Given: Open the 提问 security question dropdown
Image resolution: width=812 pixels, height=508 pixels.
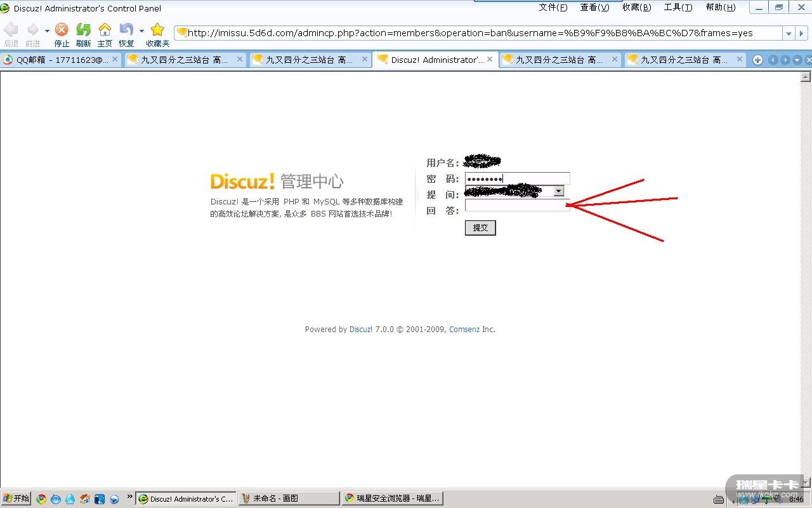Looking at the screenshot, I should 558,191.
